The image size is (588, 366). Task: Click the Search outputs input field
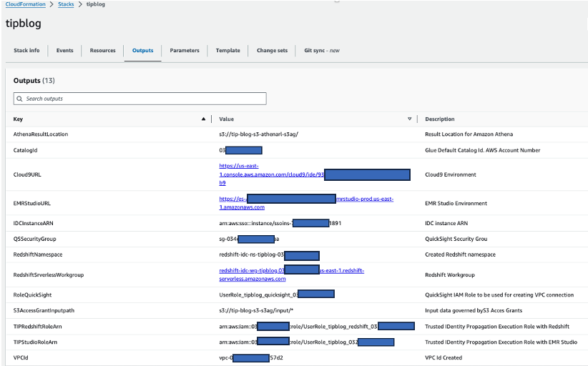[x=140, y=99]
